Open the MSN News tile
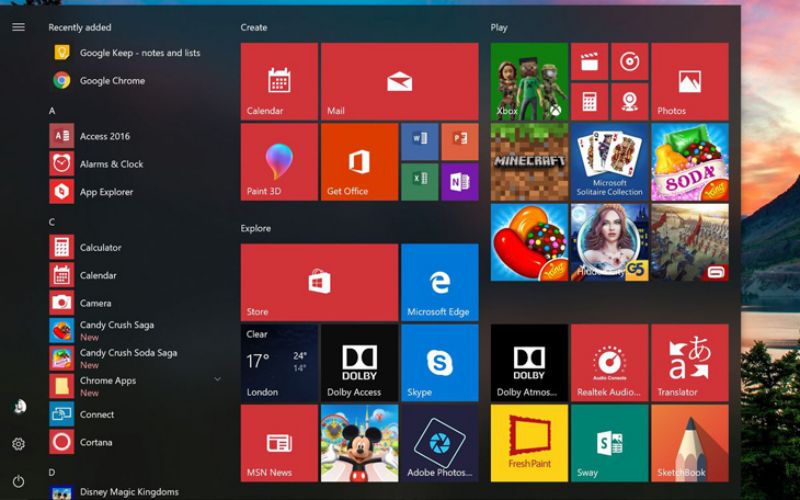 click(279, 443)
